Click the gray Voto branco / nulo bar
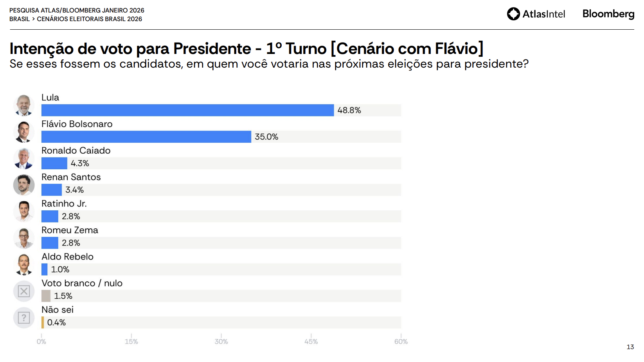The image size is (644, 362). point(46,296)
